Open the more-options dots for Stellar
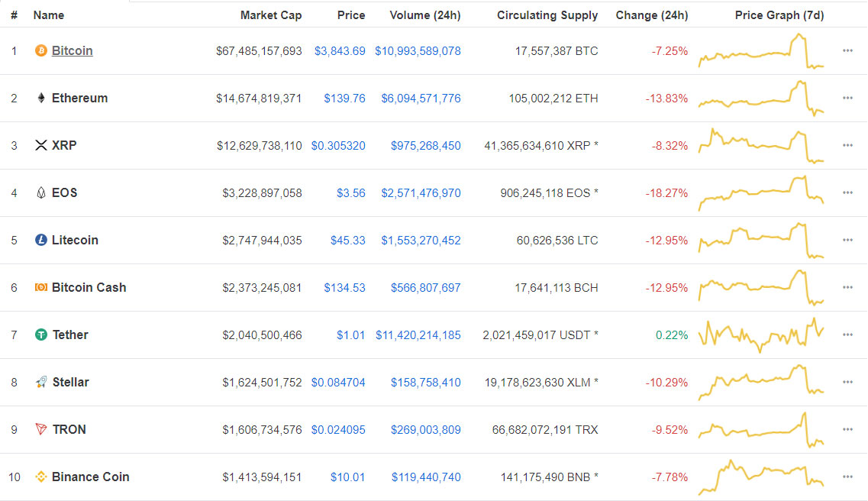Image resolution: width=868 pixels, height=501 pixels. (847, 382)
